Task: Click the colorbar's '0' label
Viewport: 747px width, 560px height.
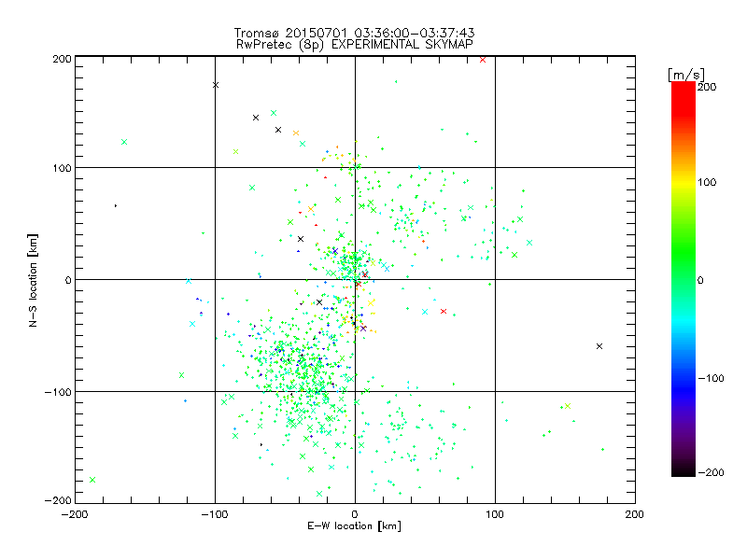Action: coord(700,280)
